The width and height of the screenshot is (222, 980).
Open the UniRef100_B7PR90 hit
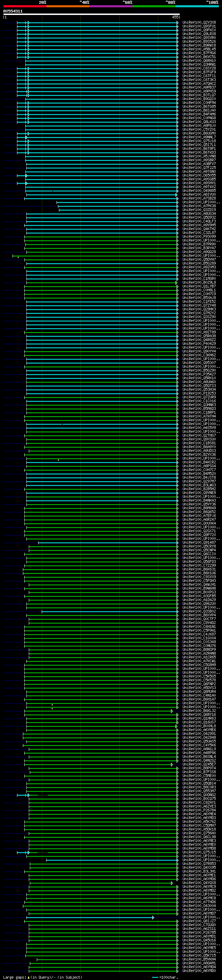tap(199, 244)
